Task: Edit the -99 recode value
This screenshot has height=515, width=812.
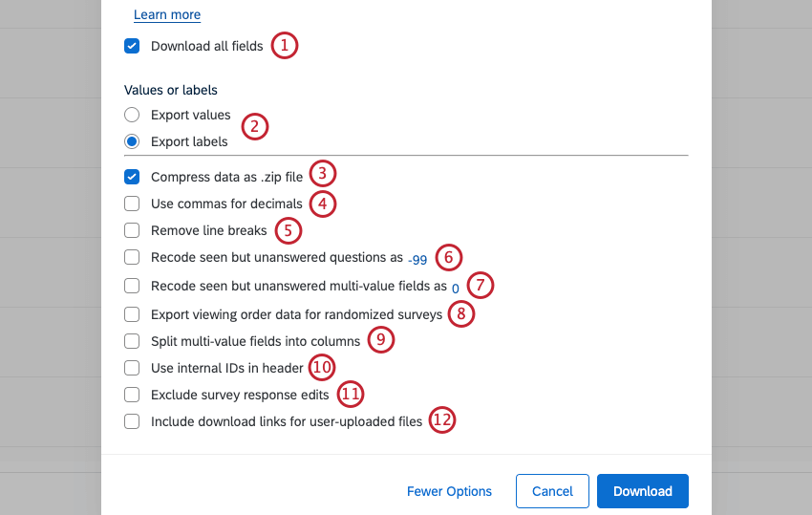Action: click(x=417, y=259)
